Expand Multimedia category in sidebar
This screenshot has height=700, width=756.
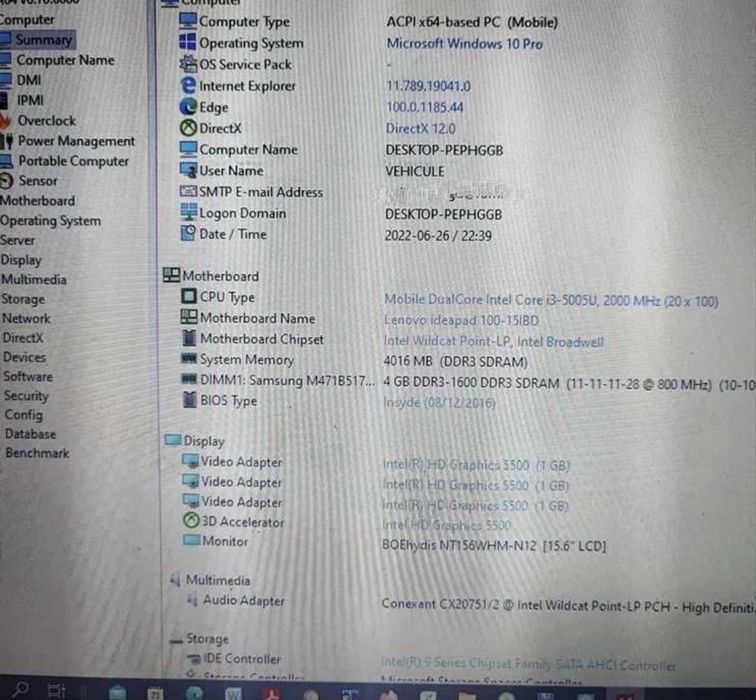point(34,280)
